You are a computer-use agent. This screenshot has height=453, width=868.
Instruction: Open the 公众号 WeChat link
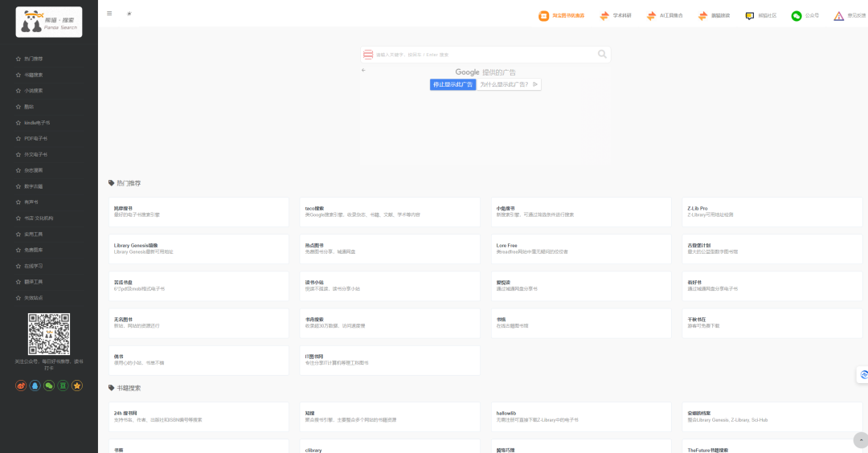805,15
